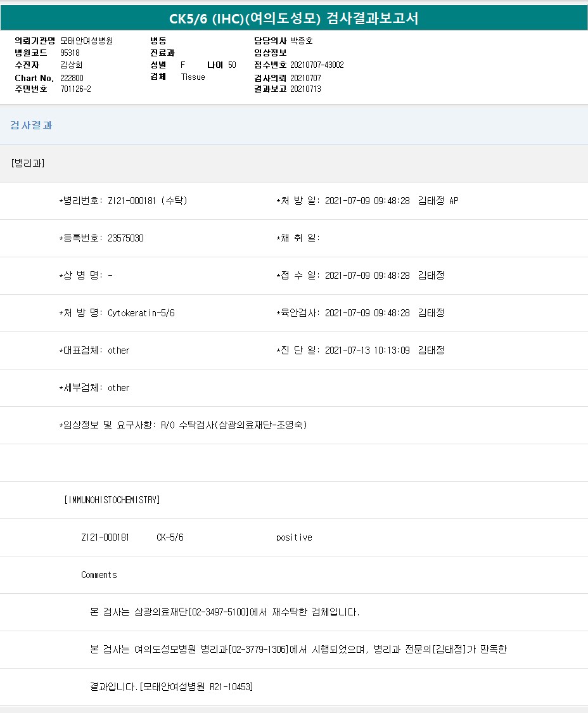Select the '*접 수 일' timestamp line
588x713 pixels.
click(x=360, y=276)
